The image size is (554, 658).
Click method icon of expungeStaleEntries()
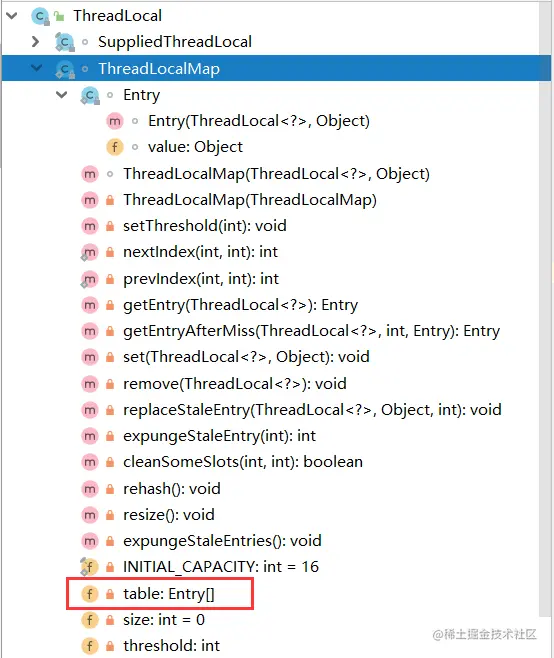90,541
